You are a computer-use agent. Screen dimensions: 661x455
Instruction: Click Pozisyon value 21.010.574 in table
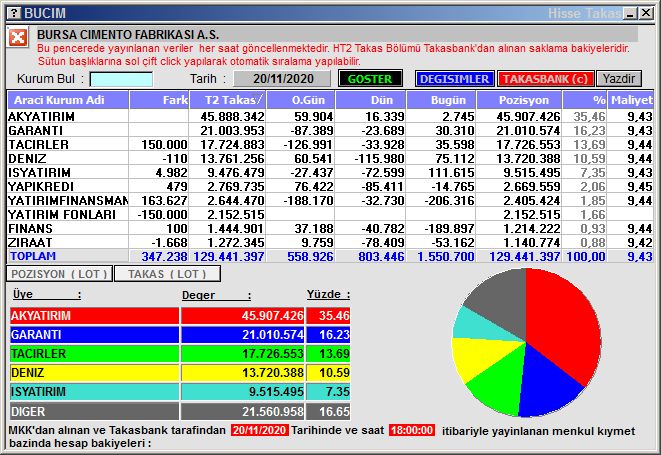pyautogui.click(x=528, y=130)
